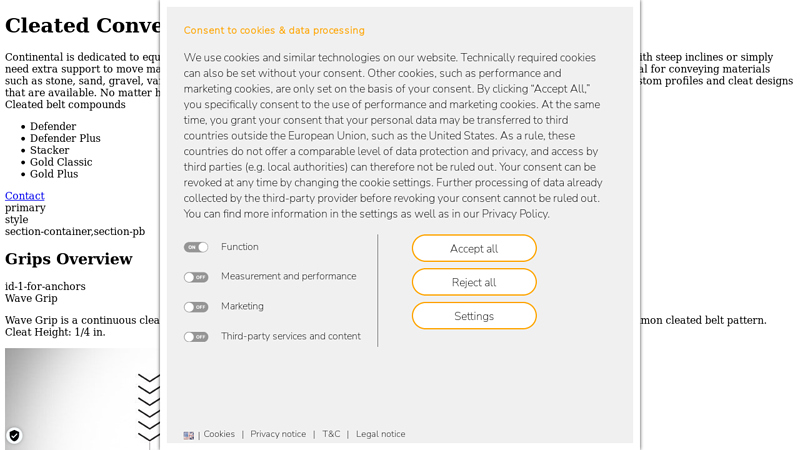Viewport: 800px width, 450px height.
Task: Open the Cookies footer link
Action: click(219, 434)
